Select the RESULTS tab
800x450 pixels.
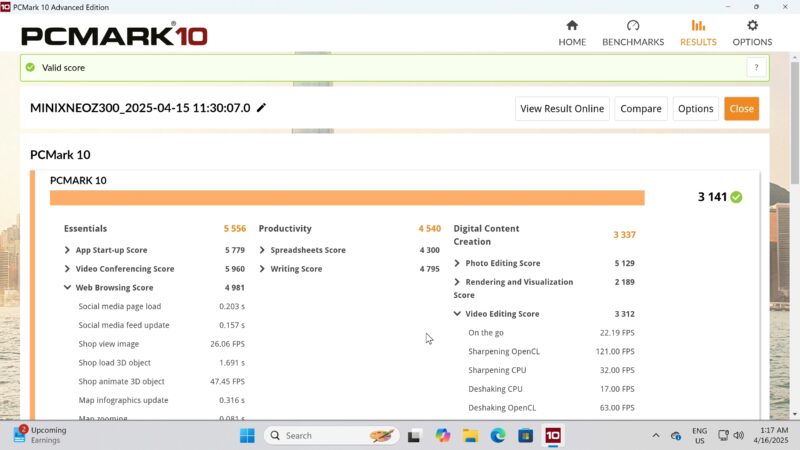point(698,33)
